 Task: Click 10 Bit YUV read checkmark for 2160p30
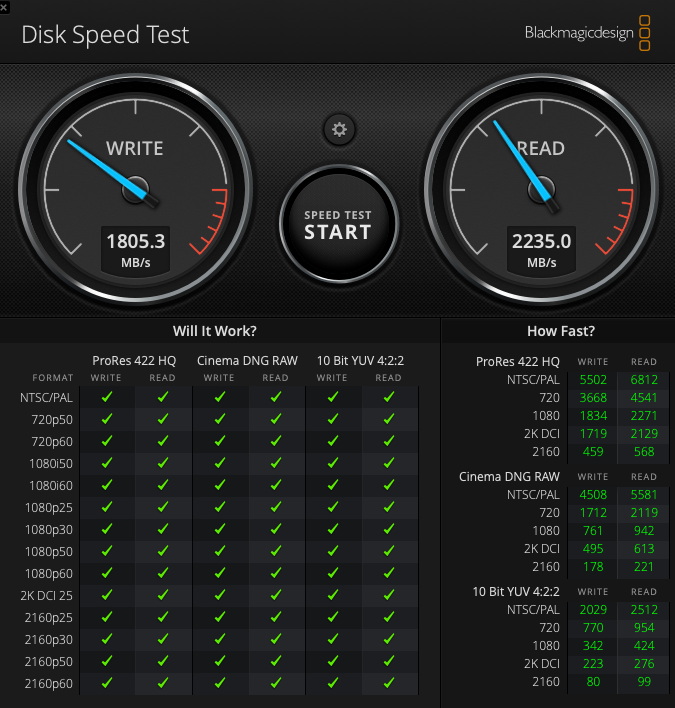[389, 639]
